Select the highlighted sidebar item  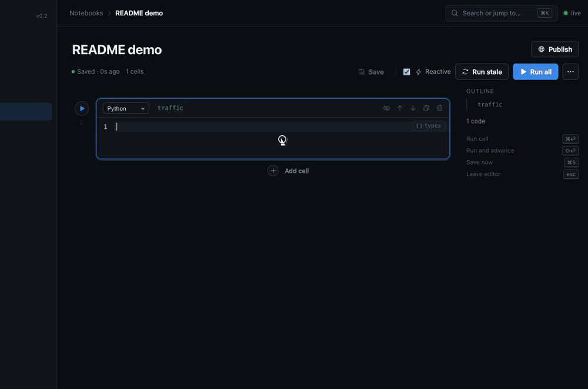pos(25,111)
